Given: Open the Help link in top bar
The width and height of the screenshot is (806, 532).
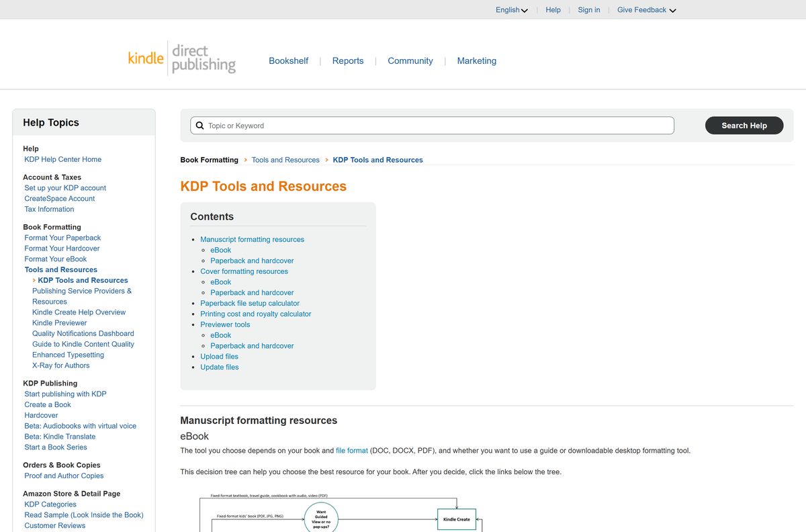Looking at the screenshot, I should click(x=553, y=10).
